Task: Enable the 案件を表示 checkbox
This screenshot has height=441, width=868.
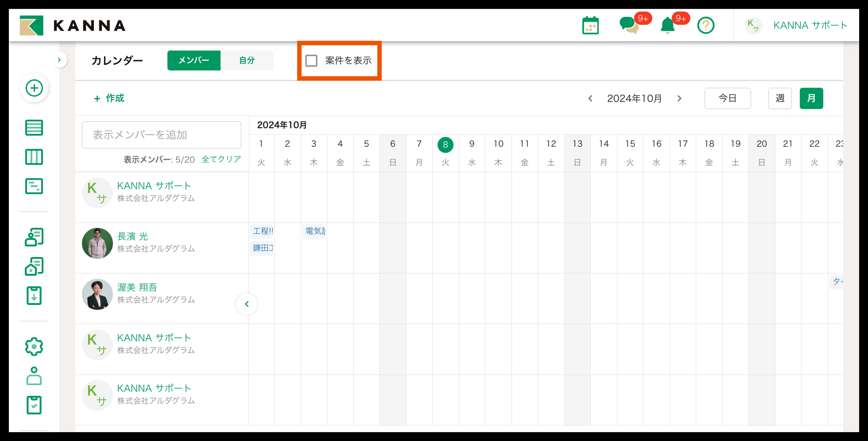Action: [311, 61]
